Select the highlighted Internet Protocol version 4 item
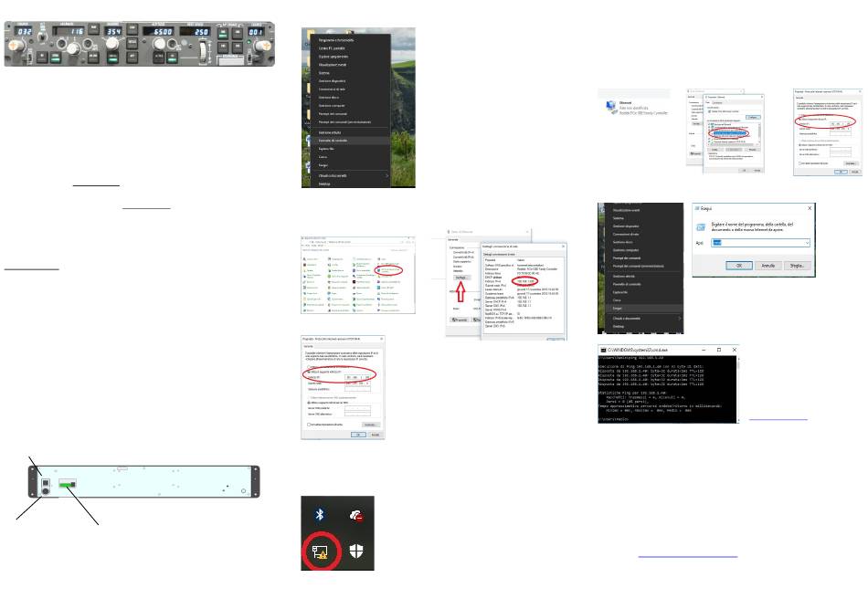The height and width of the screenshot is (609, 868). click(730, 133)
